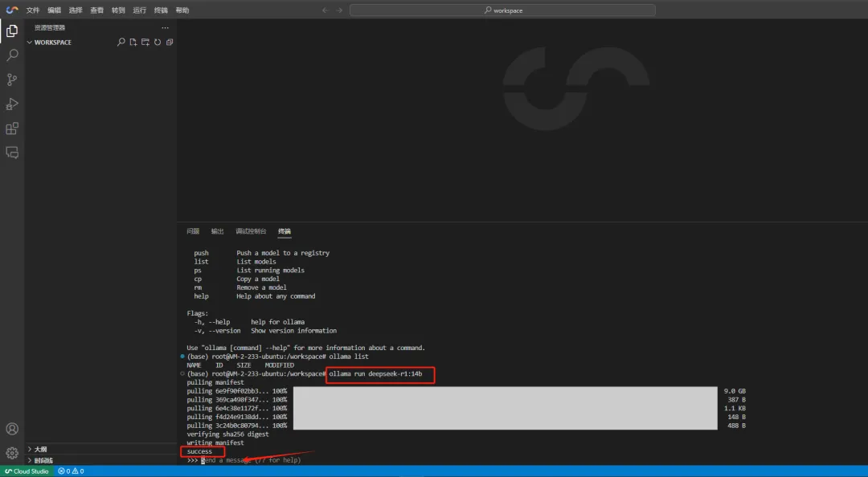Click 'pulling f4d24e9138dd... 100%' line
The width and height of the screenshot is (868, 477).
[236, 418]
